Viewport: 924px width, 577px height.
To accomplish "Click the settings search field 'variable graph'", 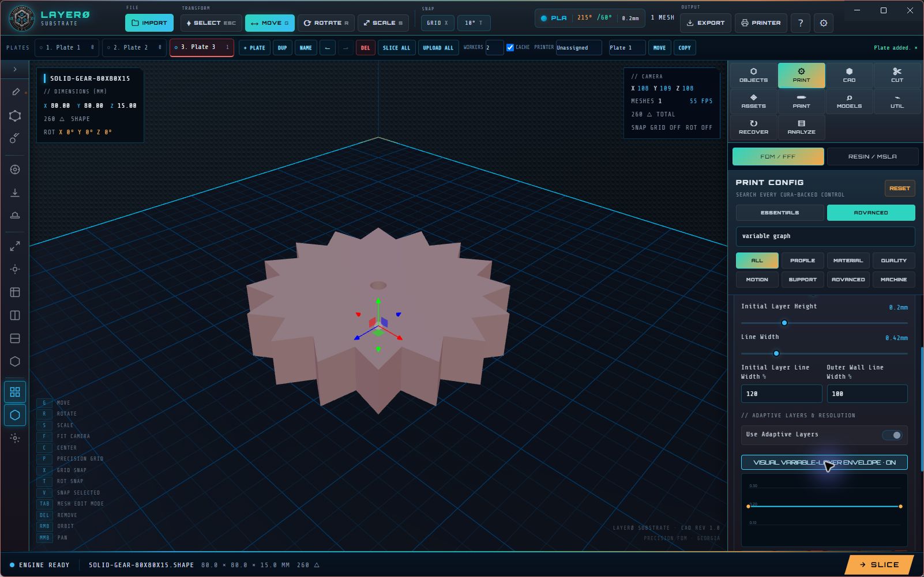I will [x=825, y=236].
